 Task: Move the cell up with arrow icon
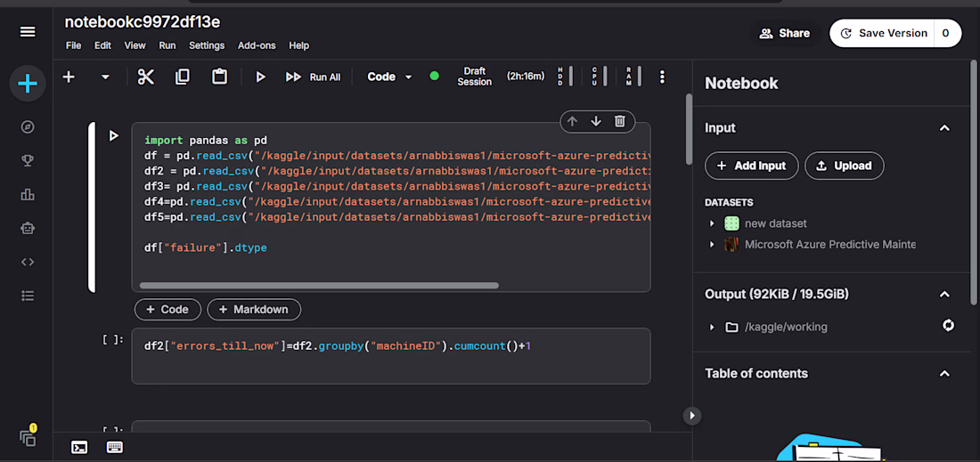pyautogui.click(x=572, y=121)
